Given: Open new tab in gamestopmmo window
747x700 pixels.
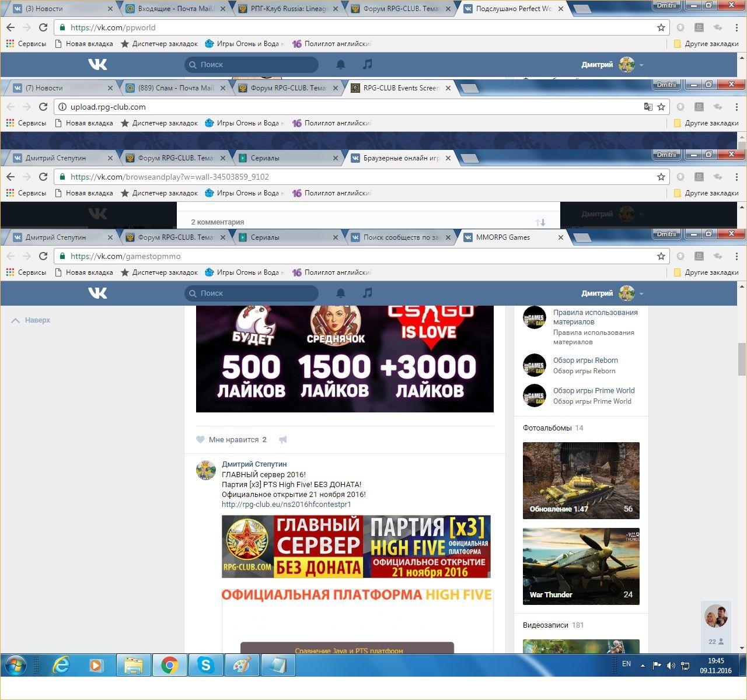Looking at the screenshot, I should click(x=582, y=237).
